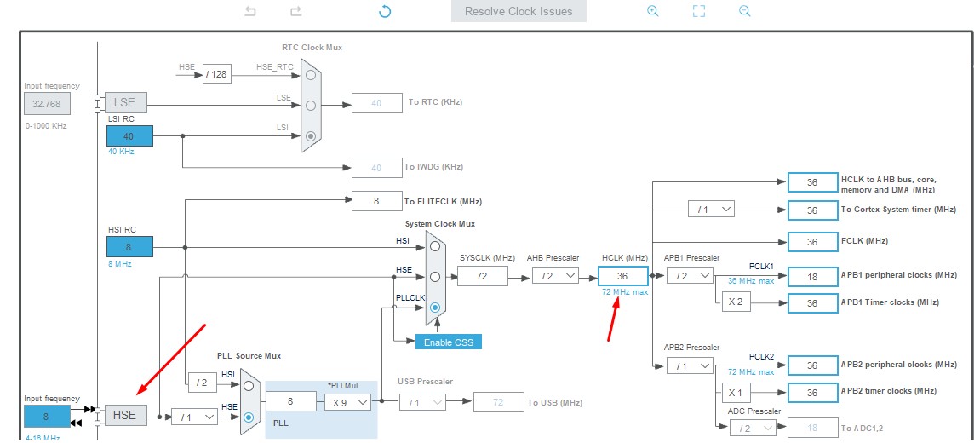Click the undo arrow icon
Image resolution: width=980 pixels, height=443 pixels.
[250, 11]
